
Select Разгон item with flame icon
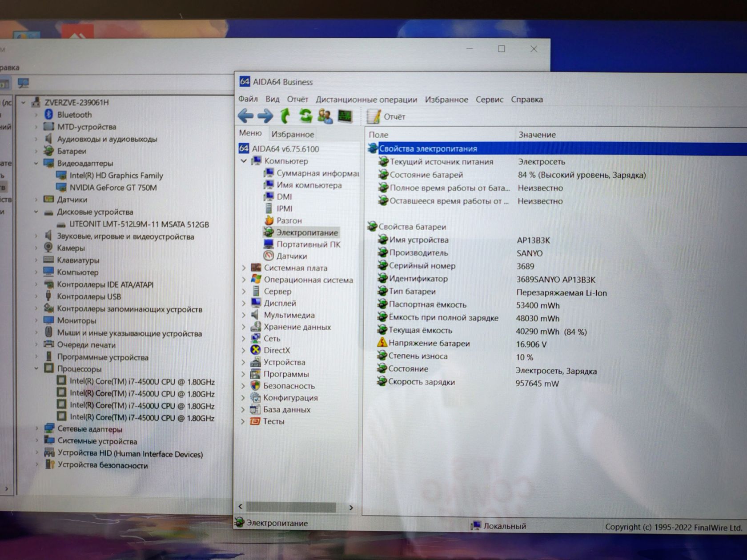[283, 220]
